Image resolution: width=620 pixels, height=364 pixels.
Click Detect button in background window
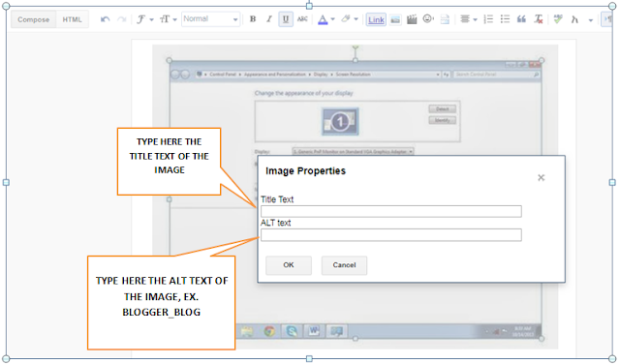pyautogui.click(x=442, y=108)
